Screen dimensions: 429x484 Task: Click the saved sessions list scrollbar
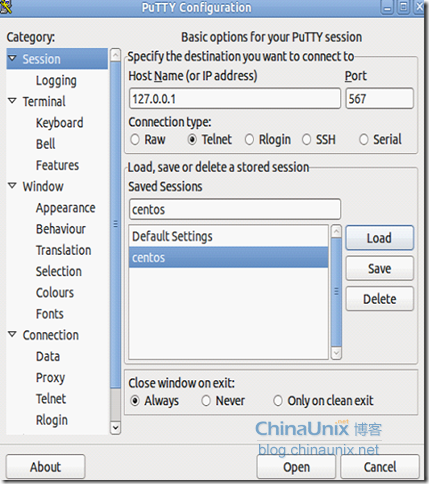(336, 292)
